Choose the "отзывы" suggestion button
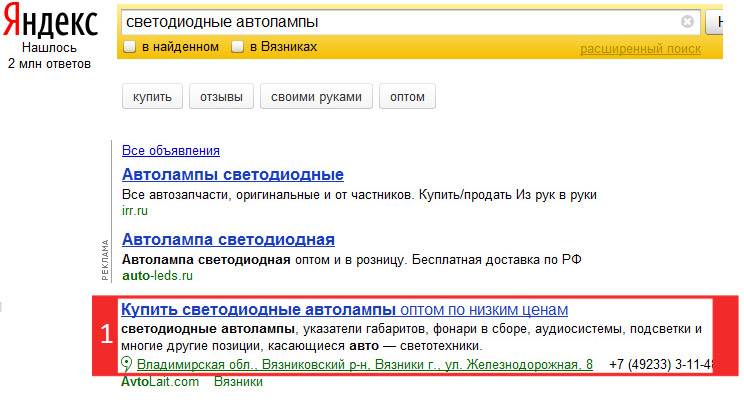The image size is (744, 405). pyautogui.click(x=221, y=97)
